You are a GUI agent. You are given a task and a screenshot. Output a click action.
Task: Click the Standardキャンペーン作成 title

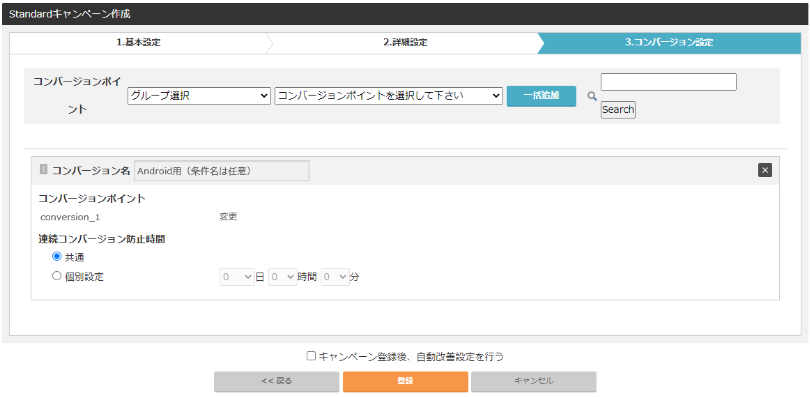point(69,14)
